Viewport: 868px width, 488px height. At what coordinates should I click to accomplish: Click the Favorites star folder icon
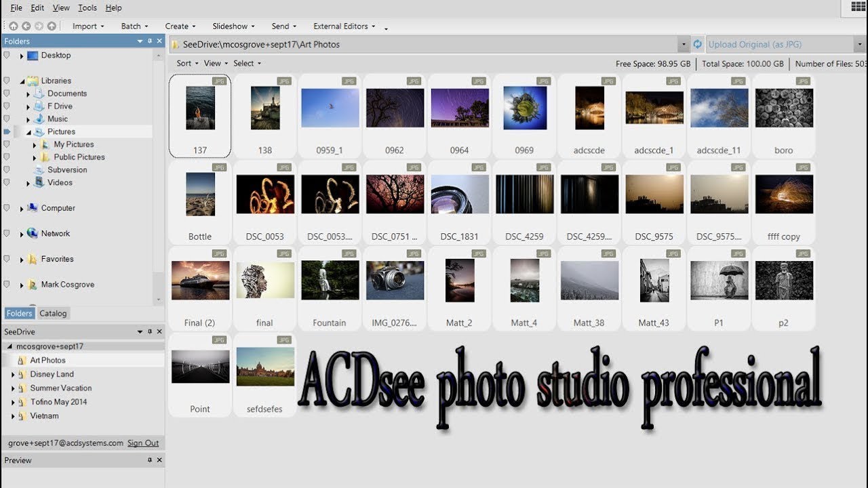coord(33,259)
